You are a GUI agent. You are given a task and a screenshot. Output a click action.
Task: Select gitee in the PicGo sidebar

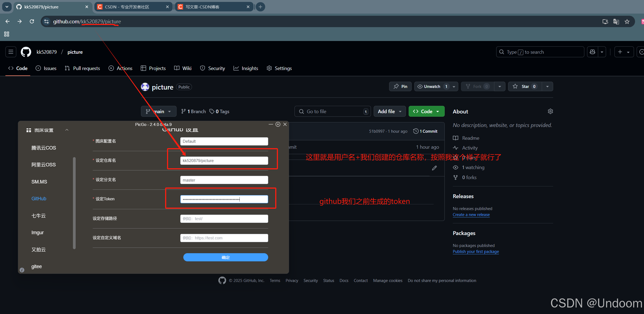37,267
